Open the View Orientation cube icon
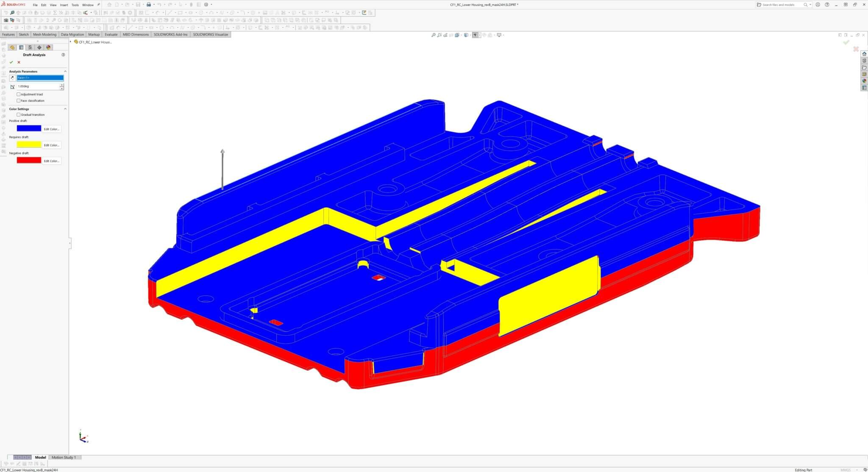 [466, 35]
